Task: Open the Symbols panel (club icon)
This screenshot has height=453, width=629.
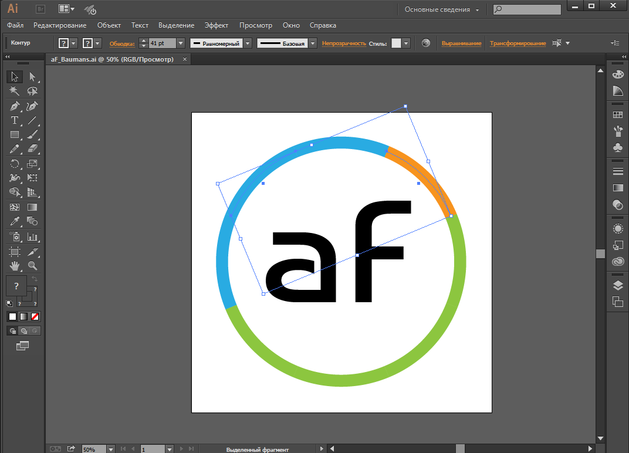Action: (x=618, y=148)
